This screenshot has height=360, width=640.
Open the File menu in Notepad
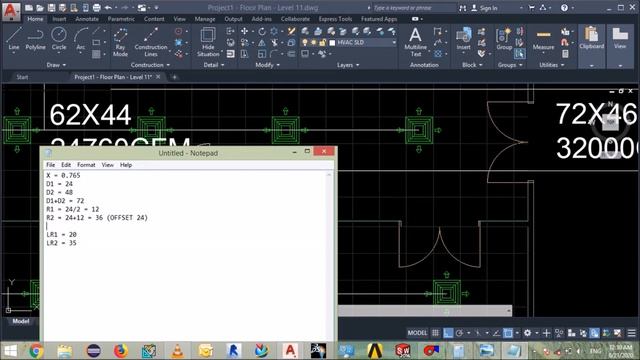51,165
